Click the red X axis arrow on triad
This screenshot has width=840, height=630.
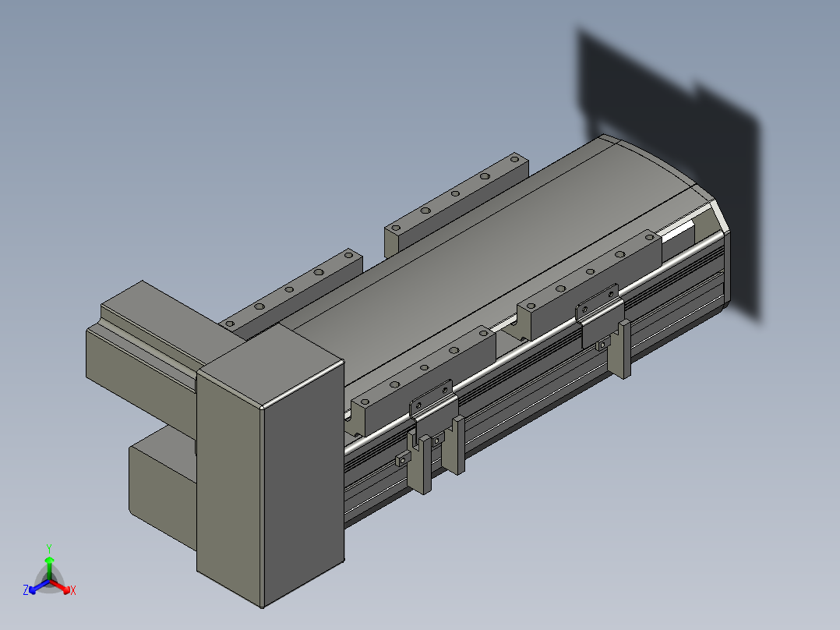pos(61,586)
